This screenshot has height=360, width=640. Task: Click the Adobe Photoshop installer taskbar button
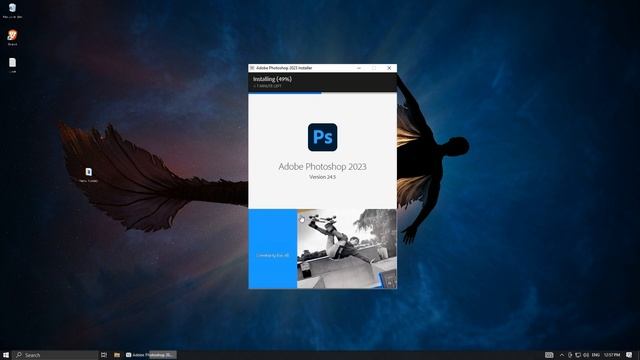pos(150,355)
